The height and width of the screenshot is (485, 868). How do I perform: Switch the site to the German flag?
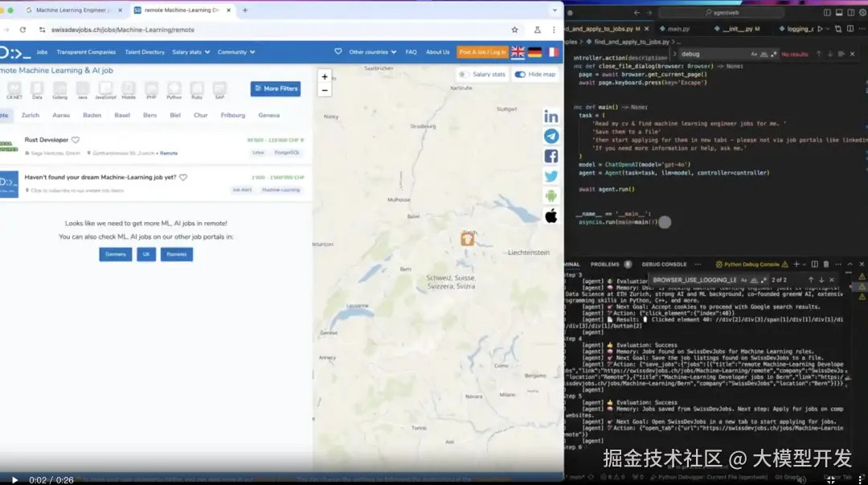pyautogui.click(x=534, y=52)
